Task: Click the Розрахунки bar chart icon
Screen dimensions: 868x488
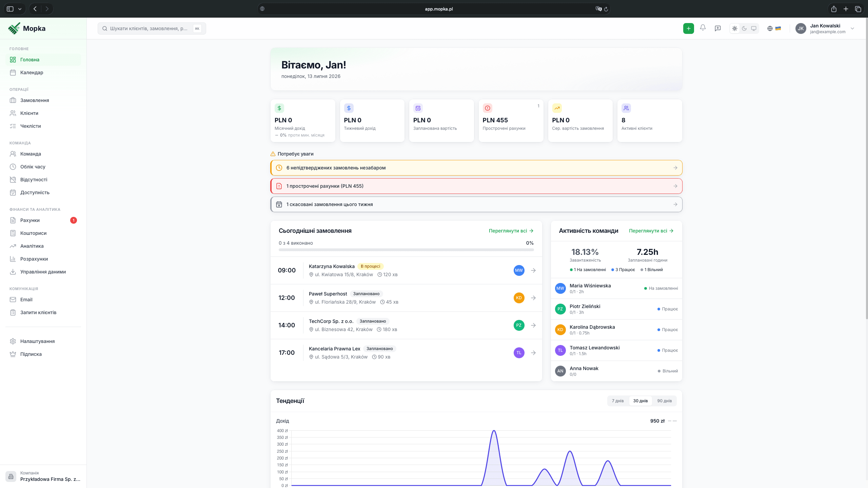Action: point(13,259)
